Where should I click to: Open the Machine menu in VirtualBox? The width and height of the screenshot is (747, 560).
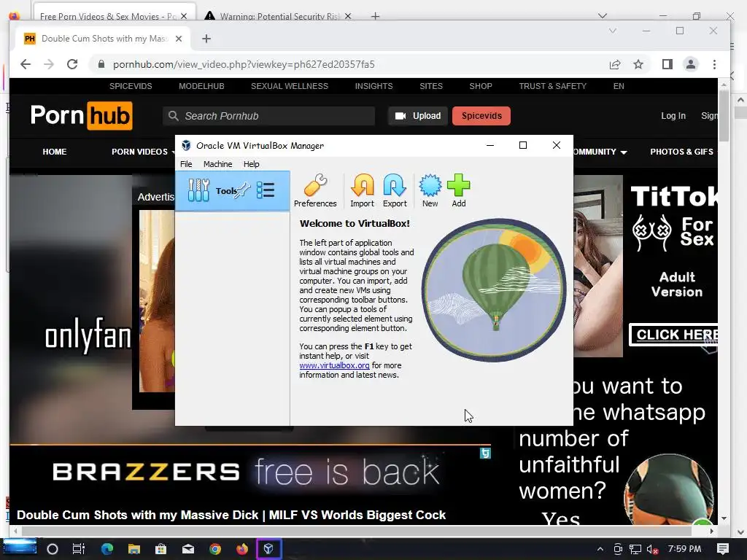217,164
